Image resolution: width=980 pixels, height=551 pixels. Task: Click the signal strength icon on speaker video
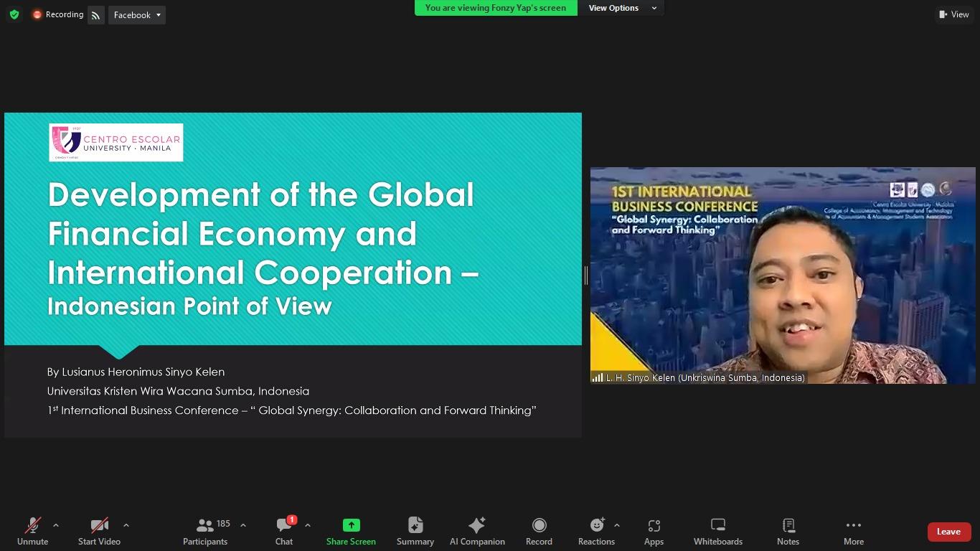tap(597, 377)
